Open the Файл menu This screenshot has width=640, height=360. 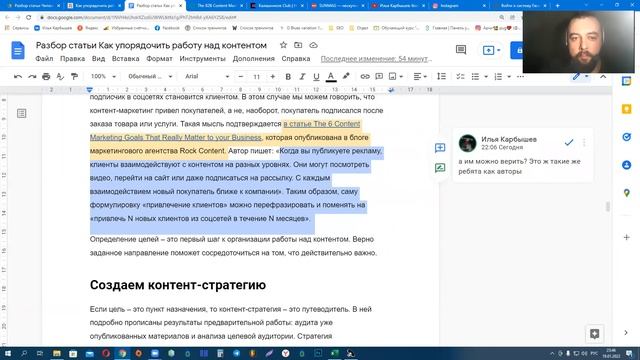click(44, 59)
